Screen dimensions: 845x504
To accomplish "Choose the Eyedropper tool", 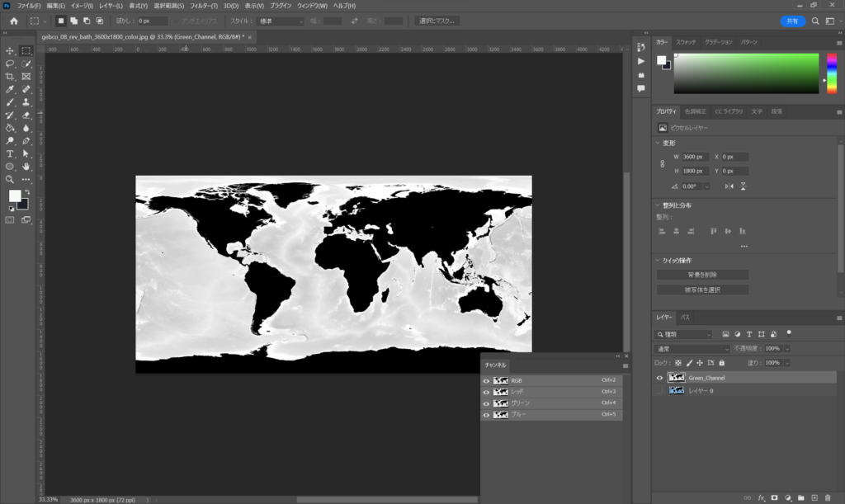I will tap(10, 89).
